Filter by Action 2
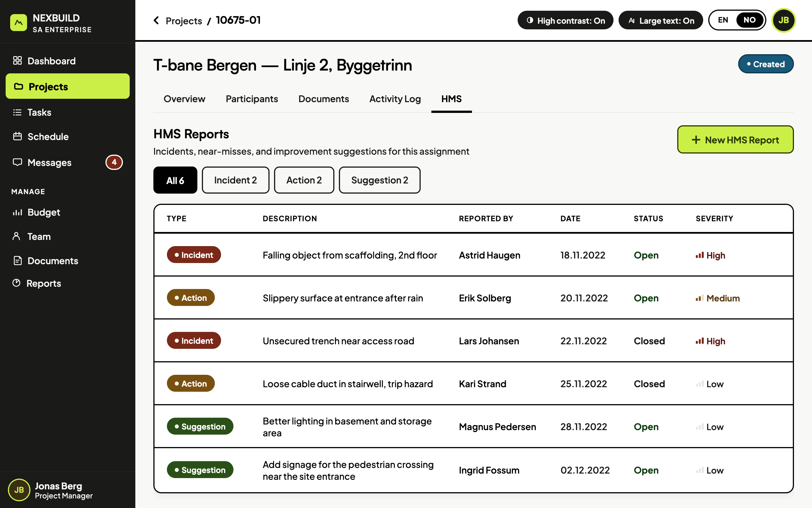 pos(304,180)
